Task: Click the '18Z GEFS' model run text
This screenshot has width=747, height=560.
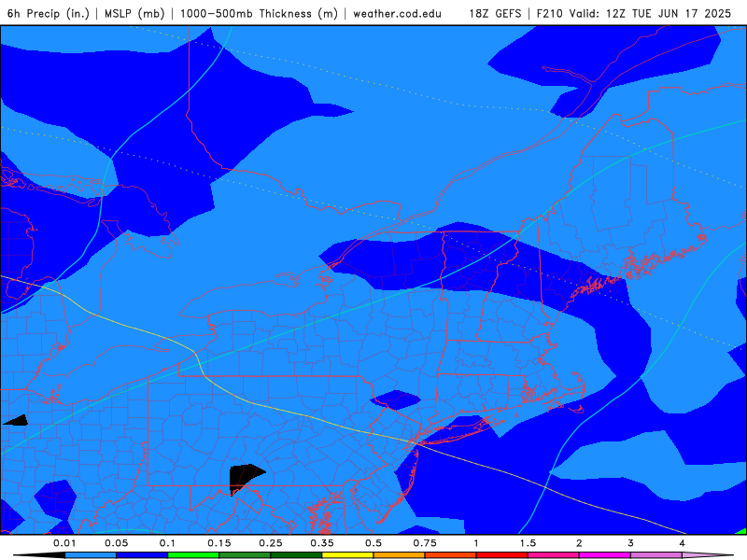Action: tap(495, 13)
